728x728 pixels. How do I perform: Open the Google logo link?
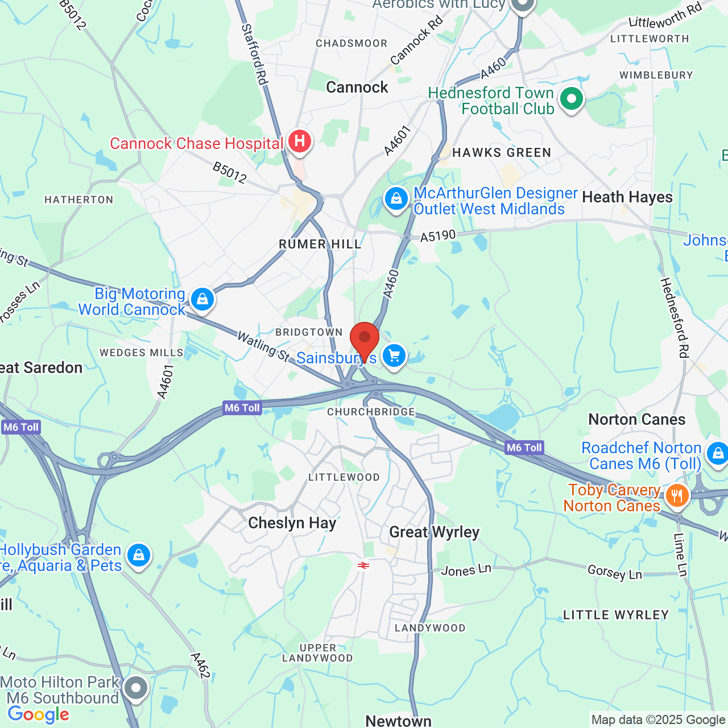39,714
